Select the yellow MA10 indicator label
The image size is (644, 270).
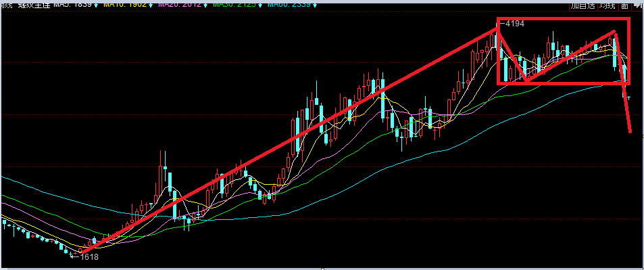(x=125, y=4)
